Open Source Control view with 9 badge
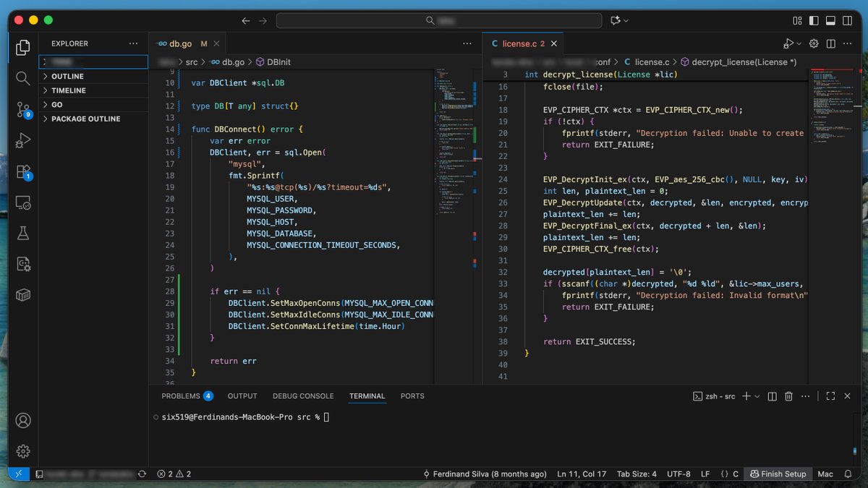Image resolution: width=868 pixels, height=488 pixels. coord(23,109)
